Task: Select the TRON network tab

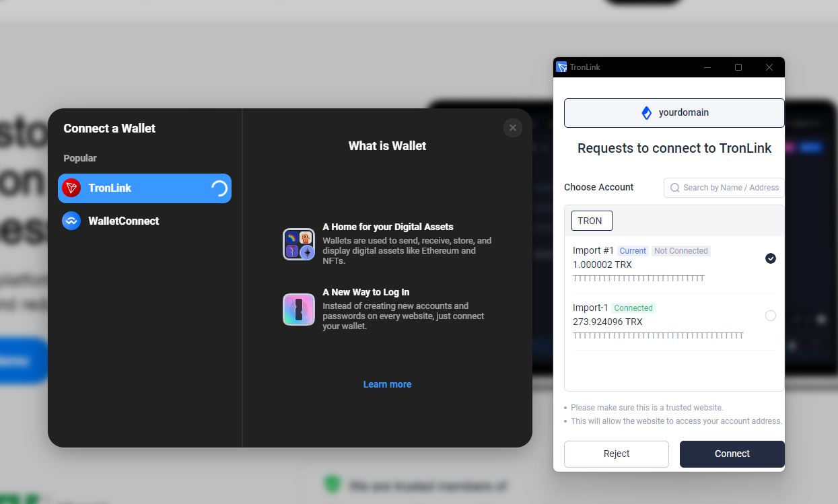Action: click(590, 221)
